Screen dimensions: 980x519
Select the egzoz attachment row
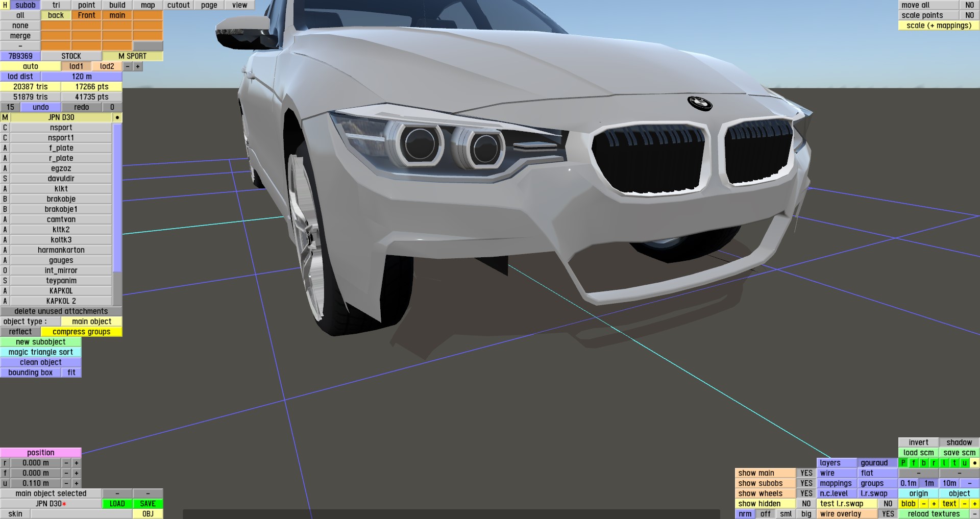coord(61,168)
